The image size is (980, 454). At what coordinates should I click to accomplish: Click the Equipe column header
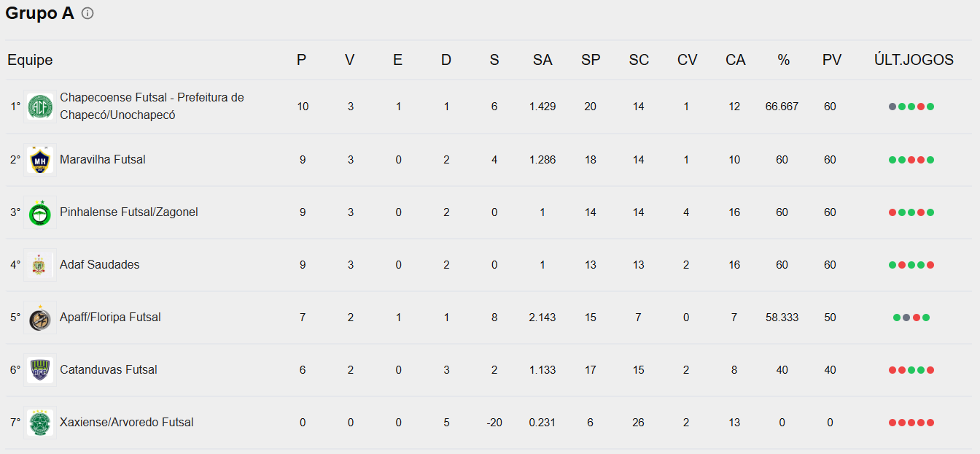pos(30,60)
